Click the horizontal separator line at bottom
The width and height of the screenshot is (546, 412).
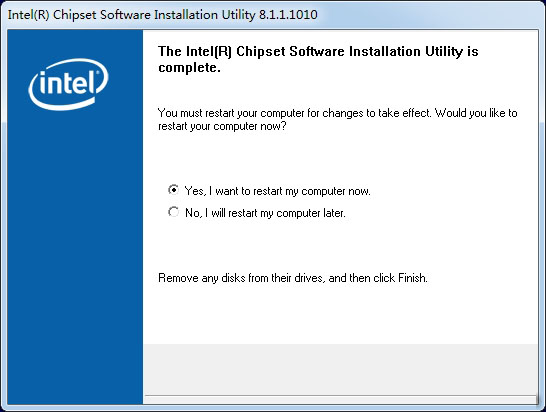(x=341, y=396)
